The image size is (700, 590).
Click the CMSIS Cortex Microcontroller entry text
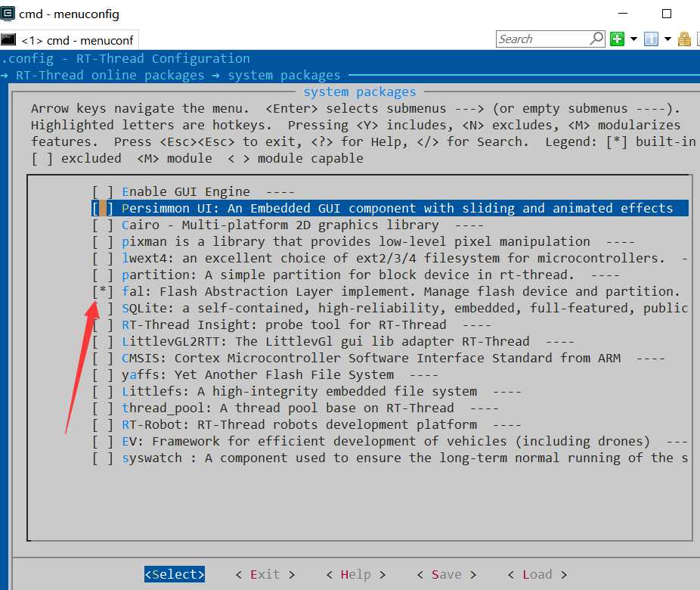point(371,359)
